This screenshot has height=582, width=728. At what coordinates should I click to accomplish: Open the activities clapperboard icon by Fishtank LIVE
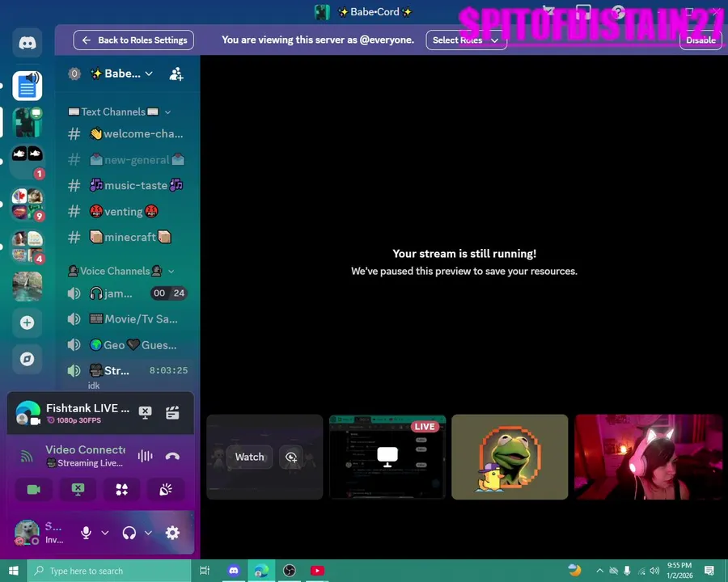pos(172,412)
